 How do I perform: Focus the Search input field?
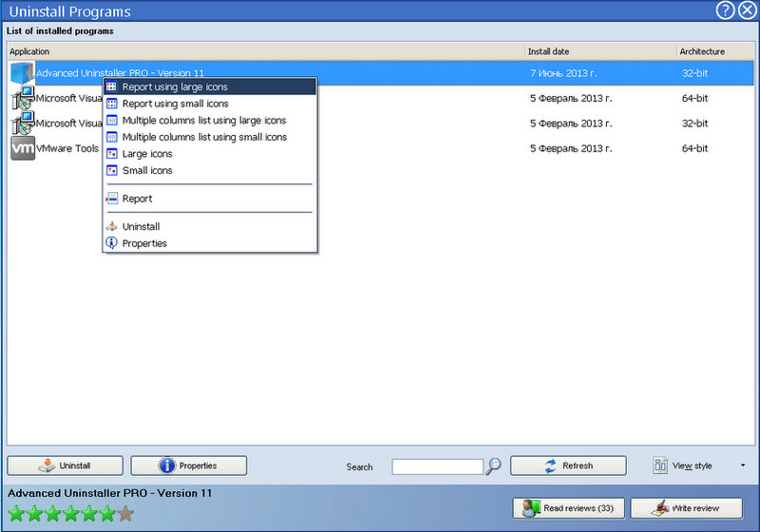point(438,466)
